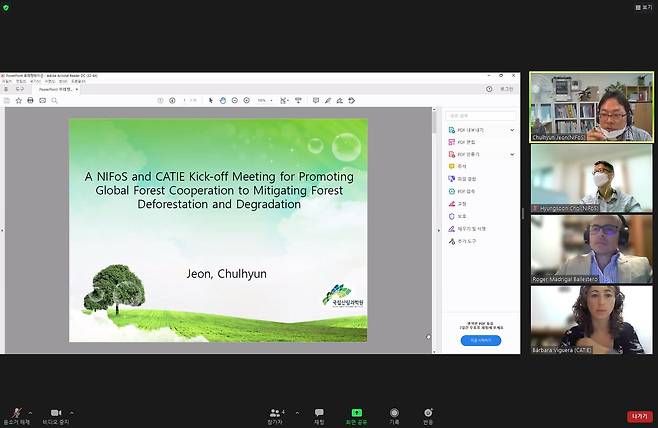
Task: Expand arrow next to Participants button
Action: (x=297, y=413)
